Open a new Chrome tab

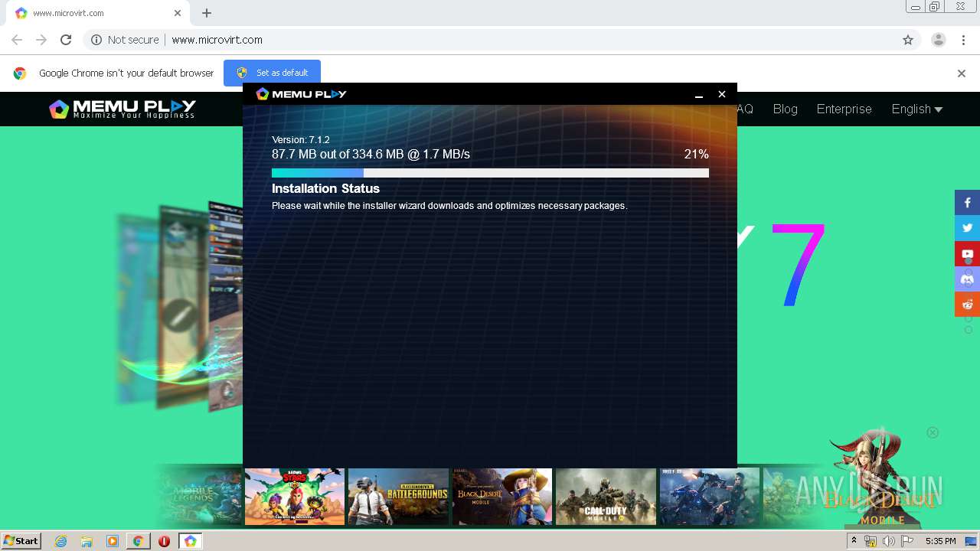[207, 13]
